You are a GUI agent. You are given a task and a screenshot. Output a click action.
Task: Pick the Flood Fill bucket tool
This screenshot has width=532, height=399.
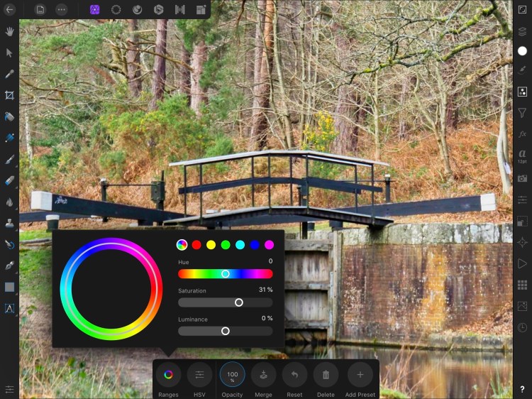pos(9,116)
